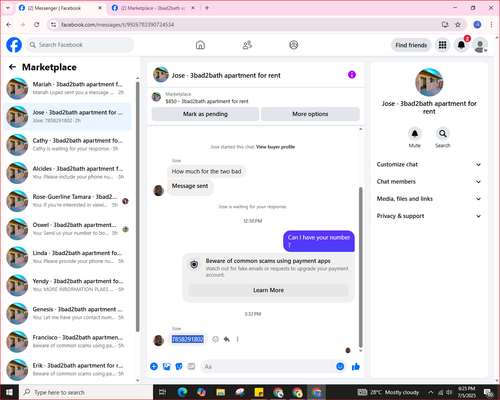React to Jose's phone number message
The height and width of the screenshot is (400, 500).
click(216, 339)
